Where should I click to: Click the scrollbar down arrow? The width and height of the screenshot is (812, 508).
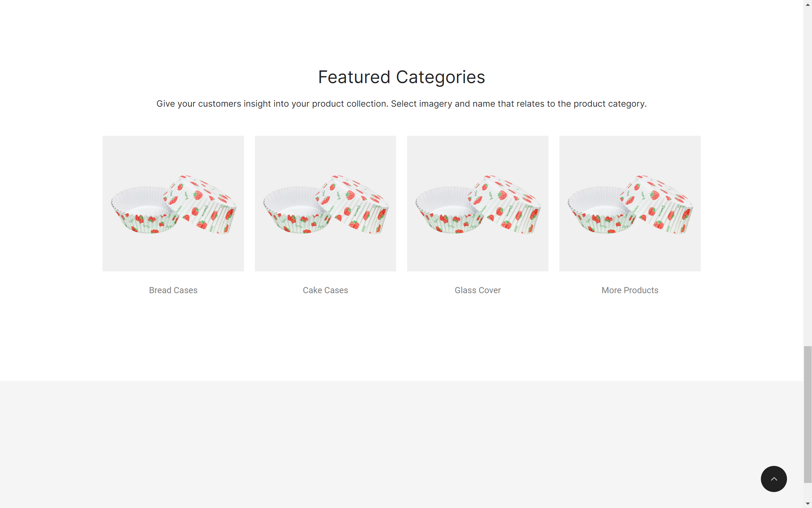(x=808, y=503)
